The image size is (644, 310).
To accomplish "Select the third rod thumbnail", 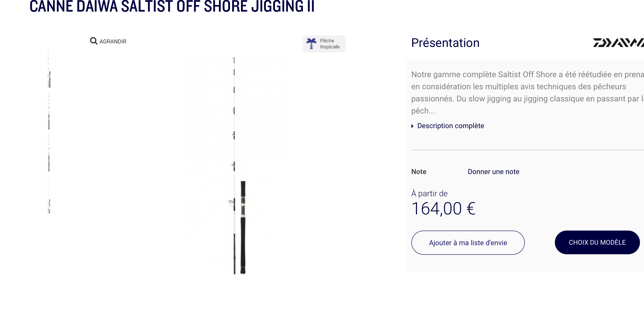I will 49,153.
